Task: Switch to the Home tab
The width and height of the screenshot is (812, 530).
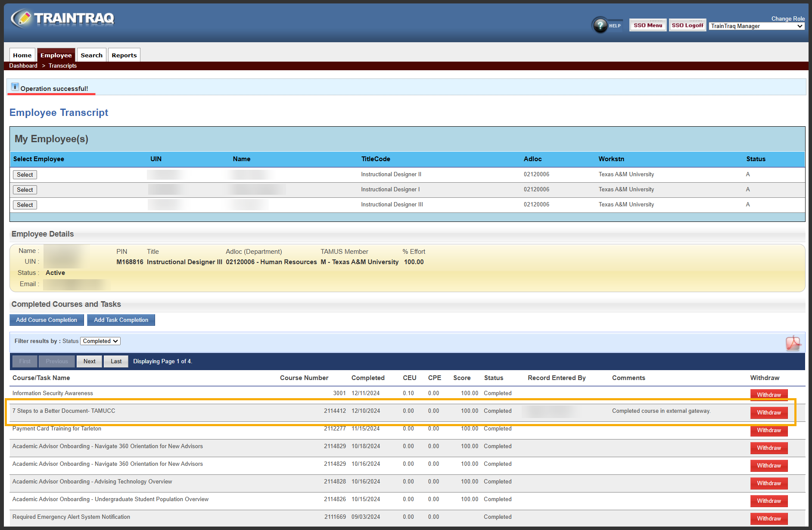Action: 22,55
